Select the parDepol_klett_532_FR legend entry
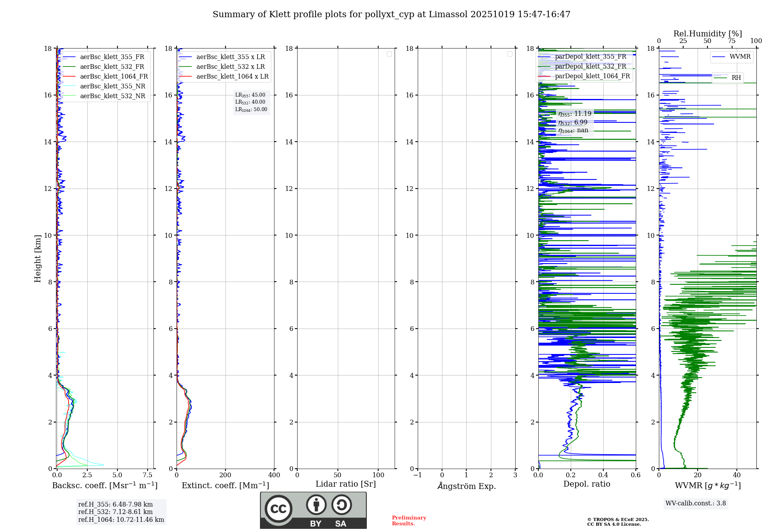The width and height of the screenshot is (783, 532). [x=590, y=66]
